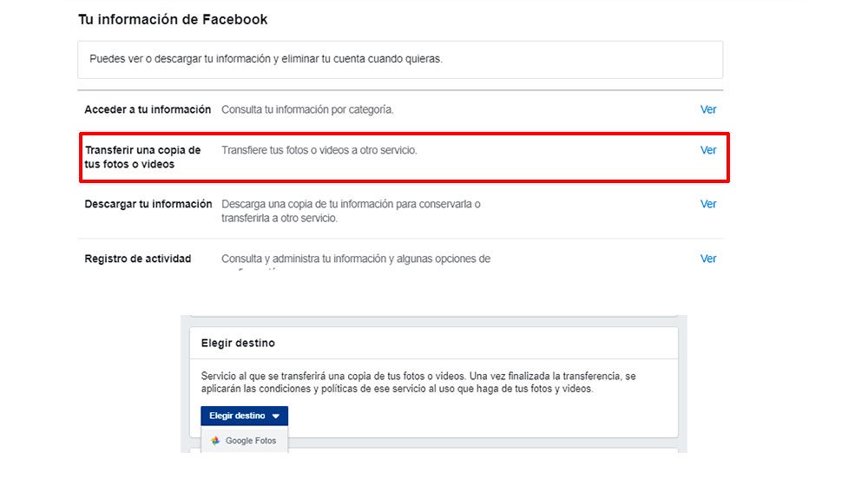This screenshot has height=492, width=868.
Task: Click the 'Elegir destino' section heading
Action: pyautogui.click(x=238, y=343)
